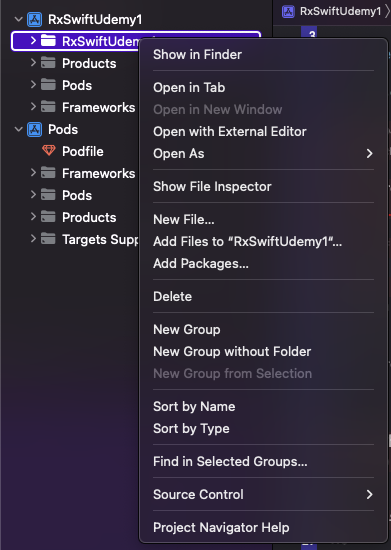Viewport: 391px width, 550px height.
Task: Select Sort by Type
Action: point(191,429)
